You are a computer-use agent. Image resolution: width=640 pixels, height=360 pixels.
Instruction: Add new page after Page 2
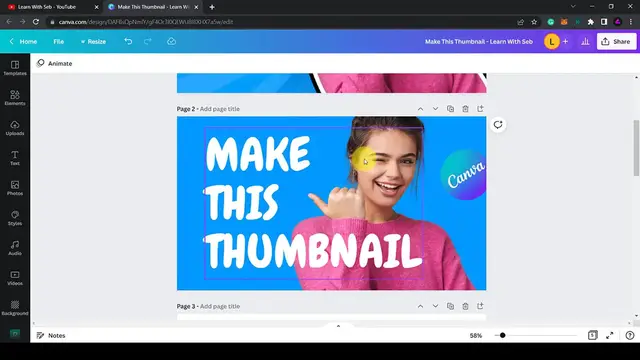click(480, 109)
